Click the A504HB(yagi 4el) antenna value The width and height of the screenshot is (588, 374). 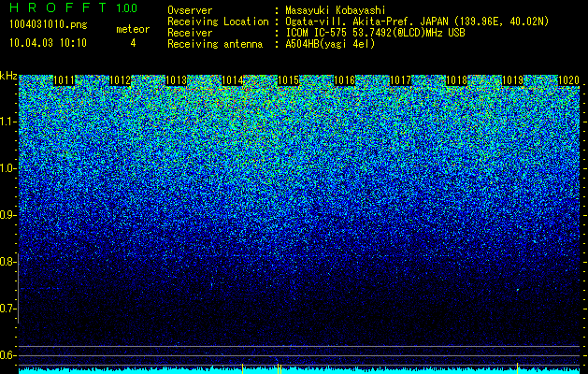pos(330,44)
